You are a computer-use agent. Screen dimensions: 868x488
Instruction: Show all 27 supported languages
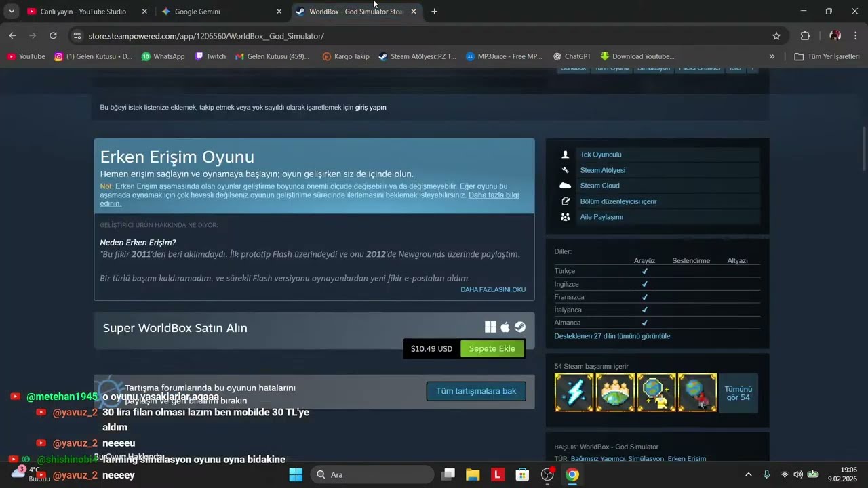[x=612, y=336]
